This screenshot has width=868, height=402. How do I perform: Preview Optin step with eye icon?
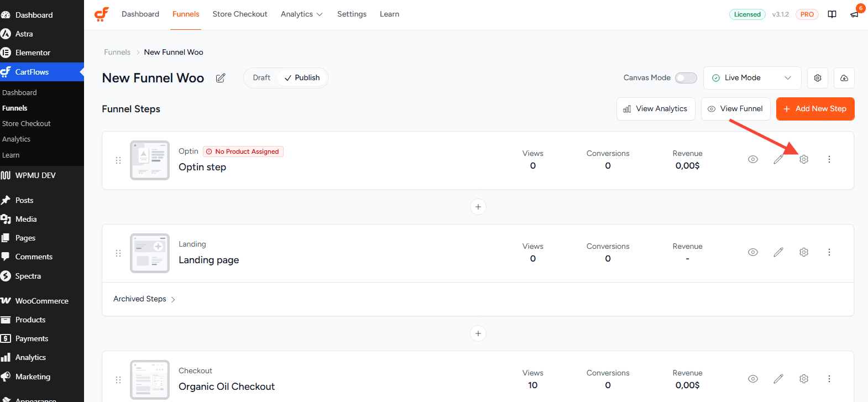tap(753, 159)
